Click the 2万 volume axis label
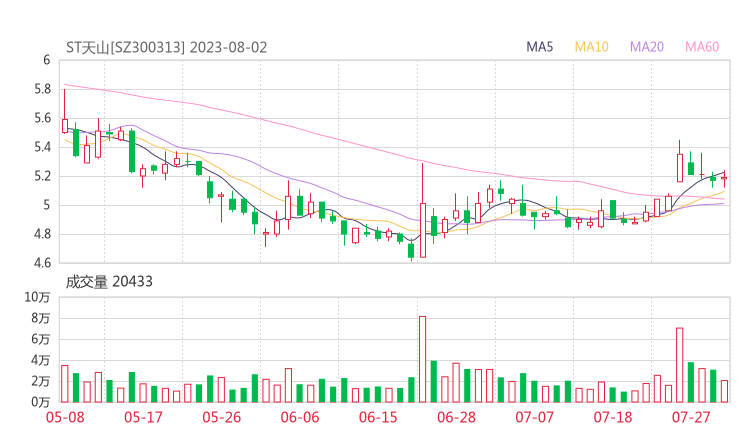Image resolution: width=740 pixels, height=440 pixels. tap(41, 381)
